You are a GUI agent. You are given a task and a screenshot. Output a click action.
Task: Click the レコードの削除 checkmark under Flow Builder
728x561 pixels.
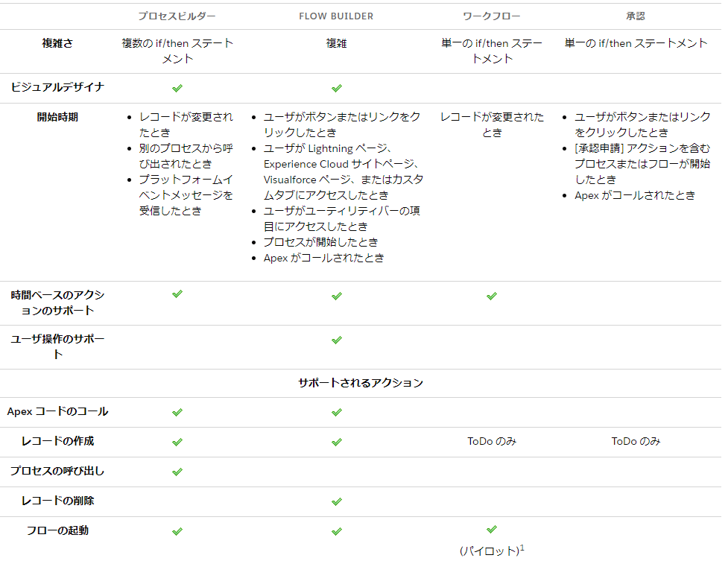click(337, 501)
